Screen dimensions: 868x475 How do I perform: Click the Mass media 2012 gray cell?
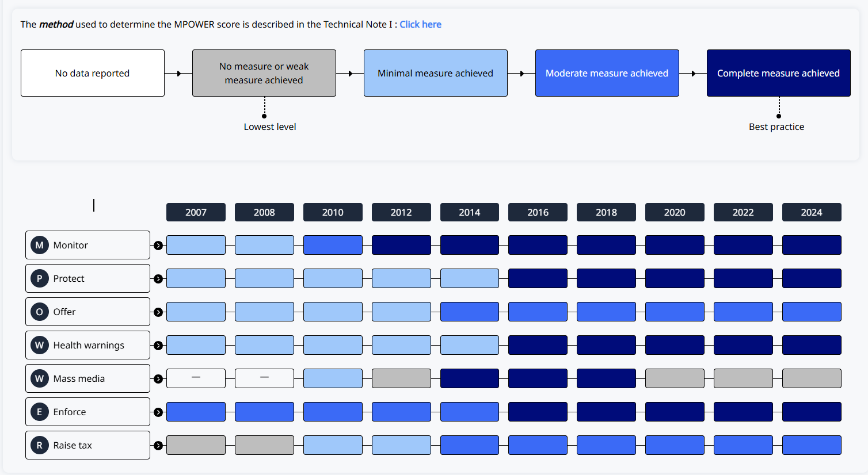[x=401, y=378]
